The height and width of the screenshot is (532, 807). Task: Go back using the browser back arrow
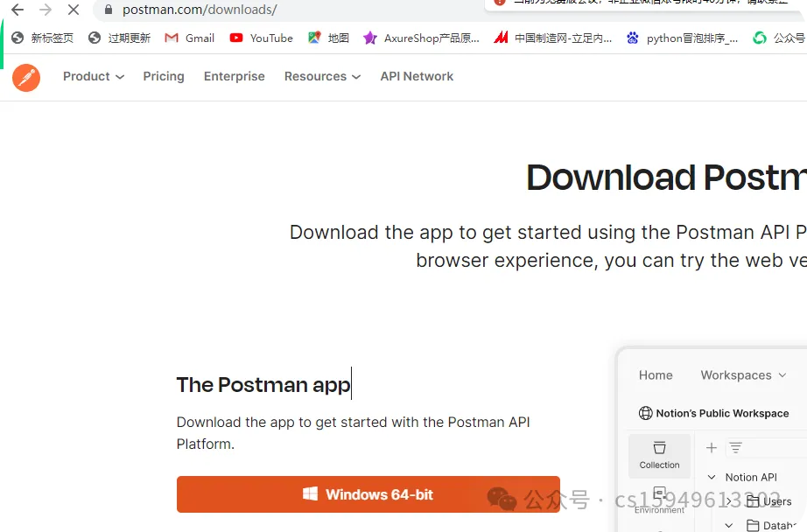coord(18,10)
